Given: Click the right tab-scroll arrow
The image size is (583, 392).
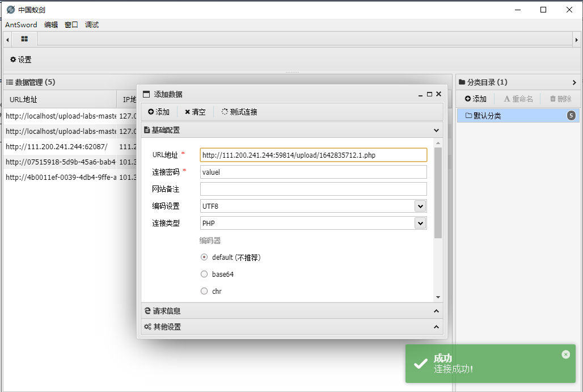Looking at the screenshot, I should (576, 39).
